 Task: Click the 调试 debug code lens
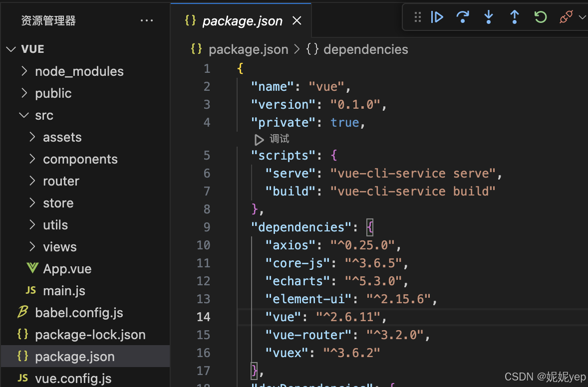pyautogui.click(x=279, y=139)
